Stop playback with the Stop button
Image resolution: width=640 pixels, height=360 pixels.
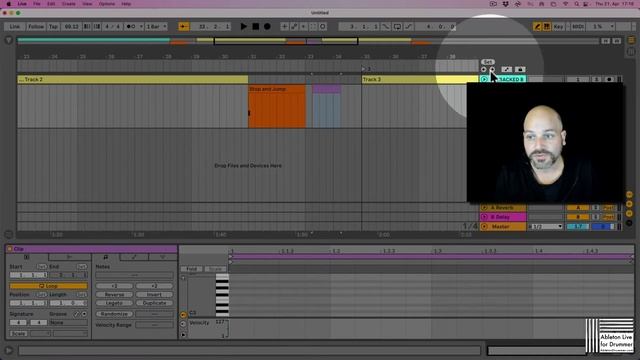click(256, 27)
